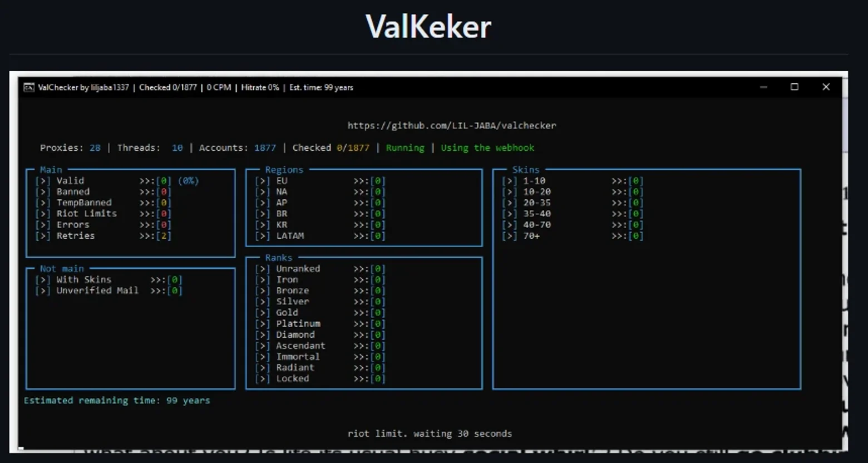868x463 pixels.
Task: Click the ValKeker page heading
Action: tap(428, 27)
